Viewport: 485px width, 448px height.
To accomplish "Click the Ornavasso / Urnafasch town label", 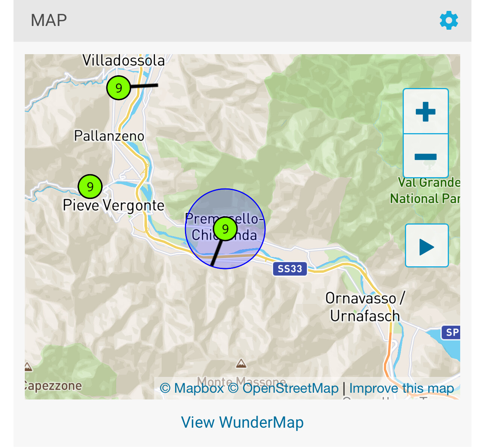I will point(365,307).
